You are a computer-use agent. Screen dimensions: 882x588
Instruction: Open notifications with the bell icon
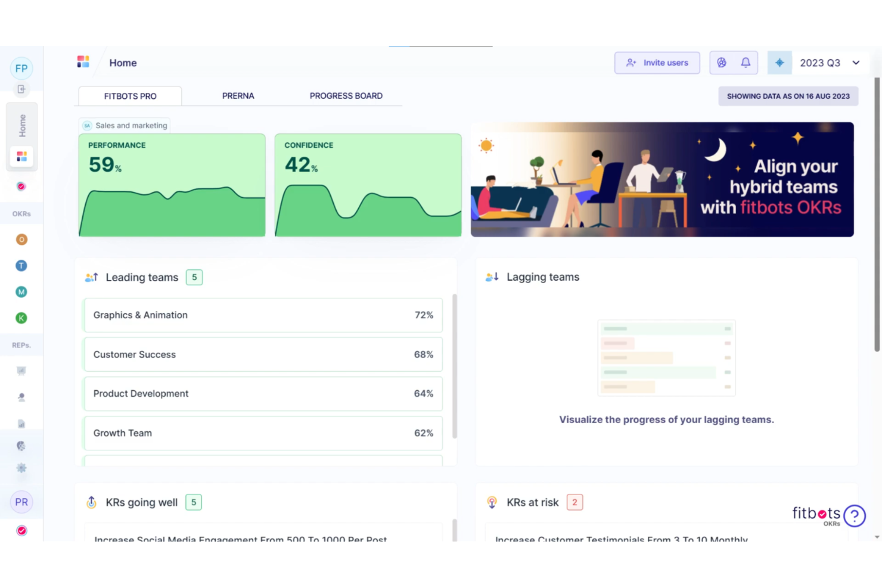(x=745, y=63)
